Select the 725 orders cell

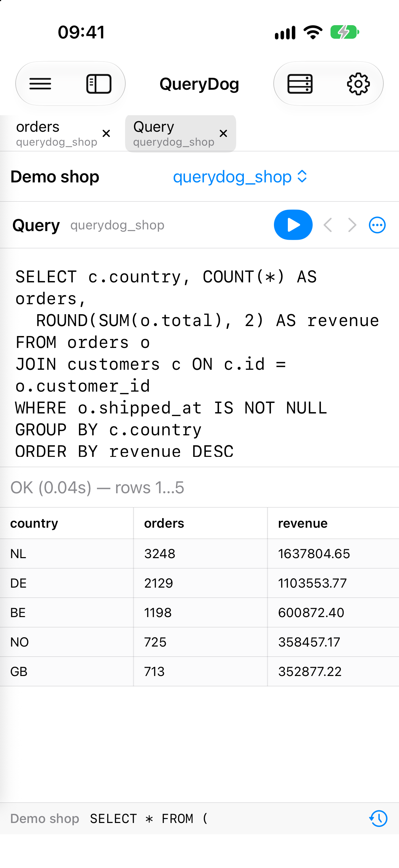coord(200,642)
